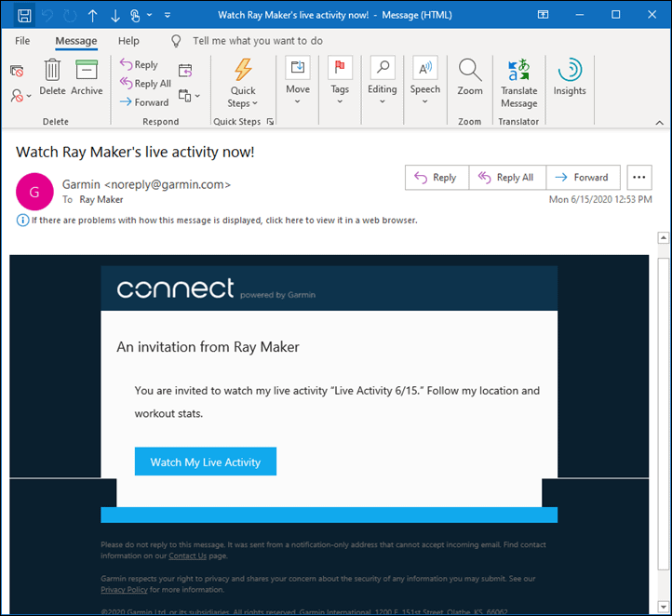Click Forward in the ribbon
The height and width of the screenshot is (616, 672).
(x=144, y=102)
